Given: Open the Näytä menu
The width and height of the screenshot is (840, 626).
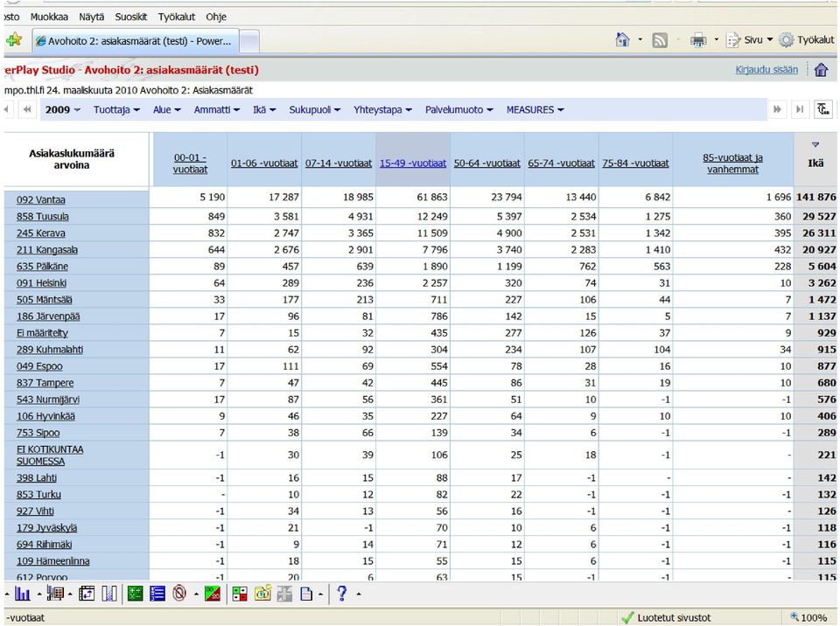Looking at the screenshot, I should point(92,17).
